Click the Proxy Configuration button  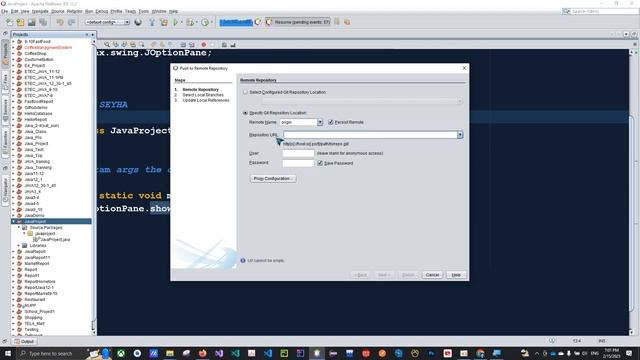273,178
